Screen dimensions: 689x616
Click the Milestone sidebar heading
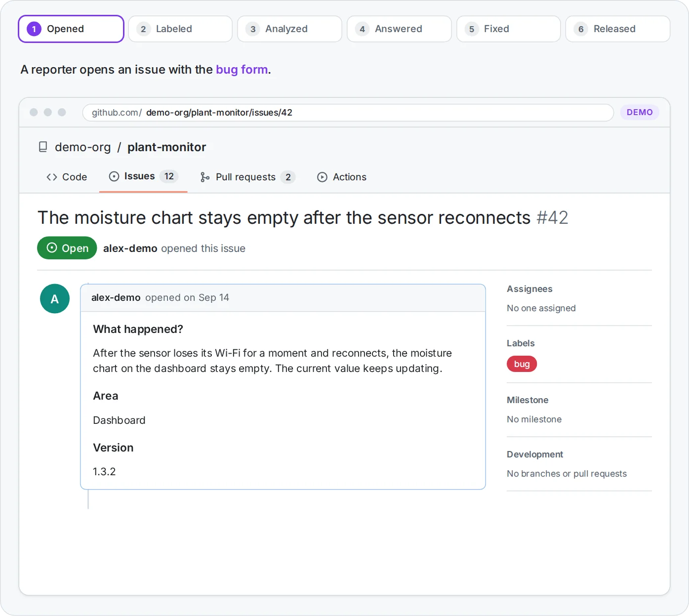527,400
